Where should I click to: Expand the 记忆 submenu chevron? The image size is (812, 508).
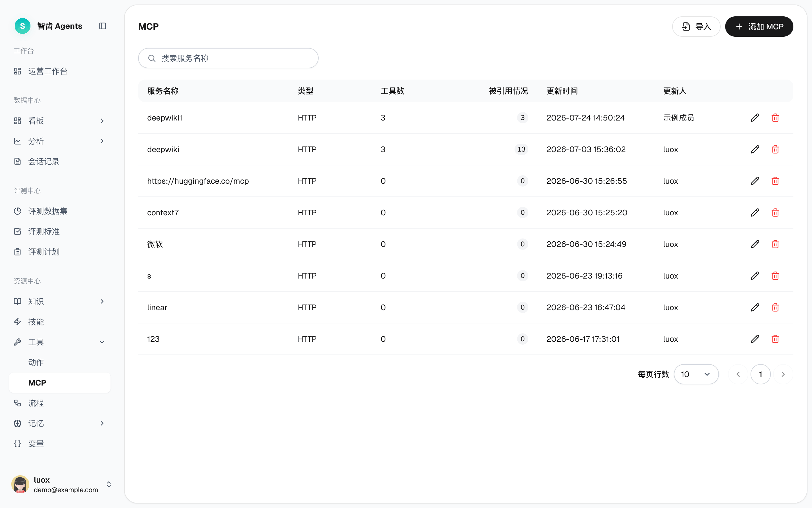(102, 423)
